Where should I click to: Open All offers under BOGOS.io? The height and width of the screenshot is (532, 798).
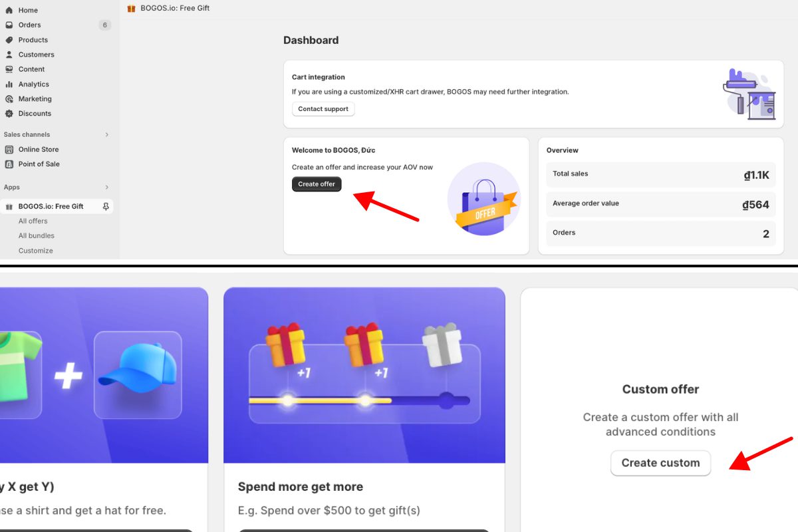33,220
